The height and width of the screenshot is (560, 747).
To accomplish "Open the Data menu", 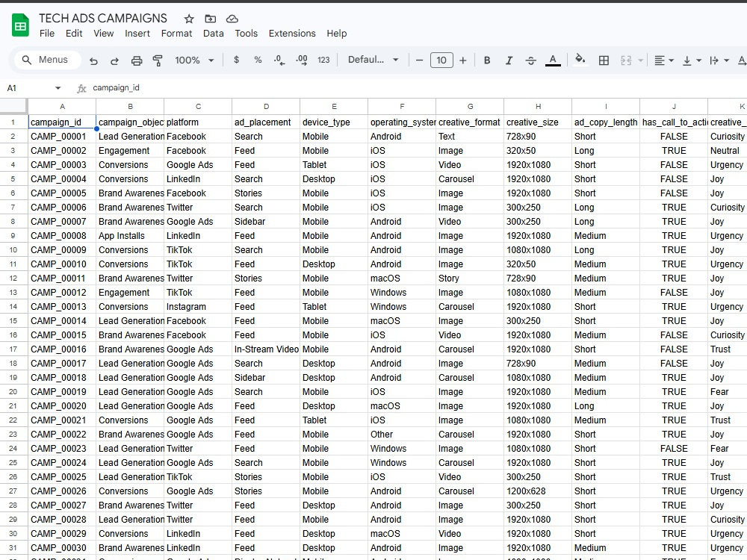I will (213, 34).
